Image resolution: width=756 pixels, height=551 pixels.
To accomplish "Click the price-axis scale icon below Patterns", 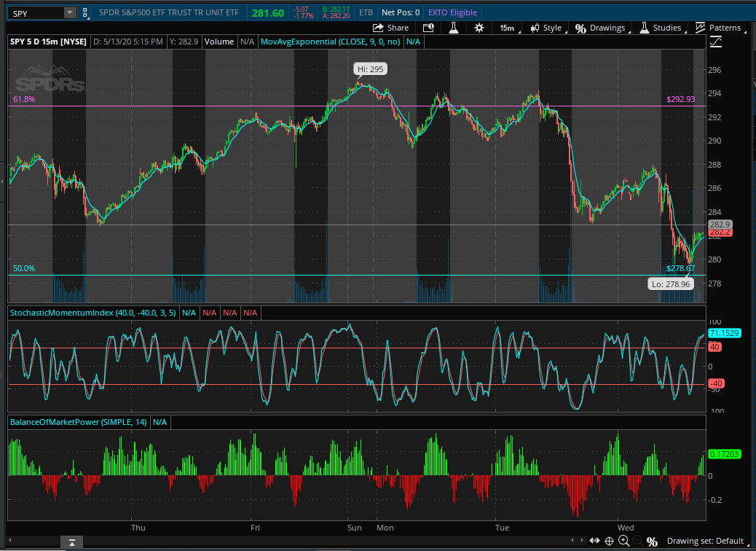I will pos(716,42).
